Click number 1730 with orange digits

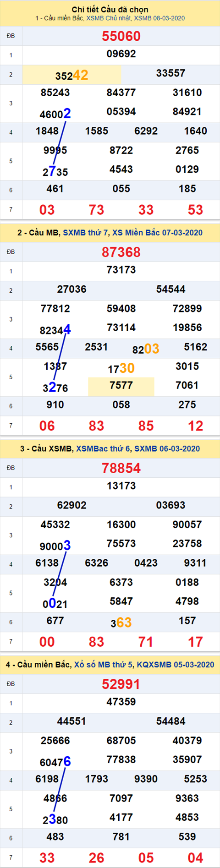(121, 368)
